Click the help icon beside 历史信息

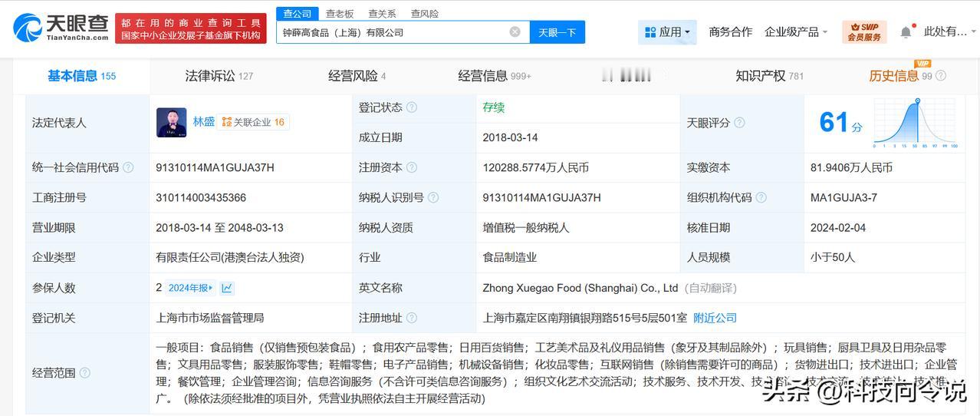941,76
